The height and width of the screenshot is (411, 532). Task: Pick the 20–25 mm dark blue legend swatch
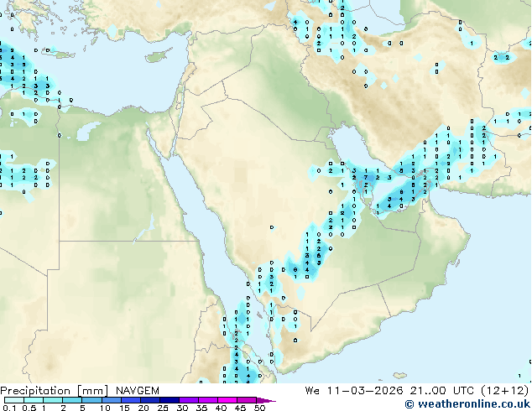150,400
